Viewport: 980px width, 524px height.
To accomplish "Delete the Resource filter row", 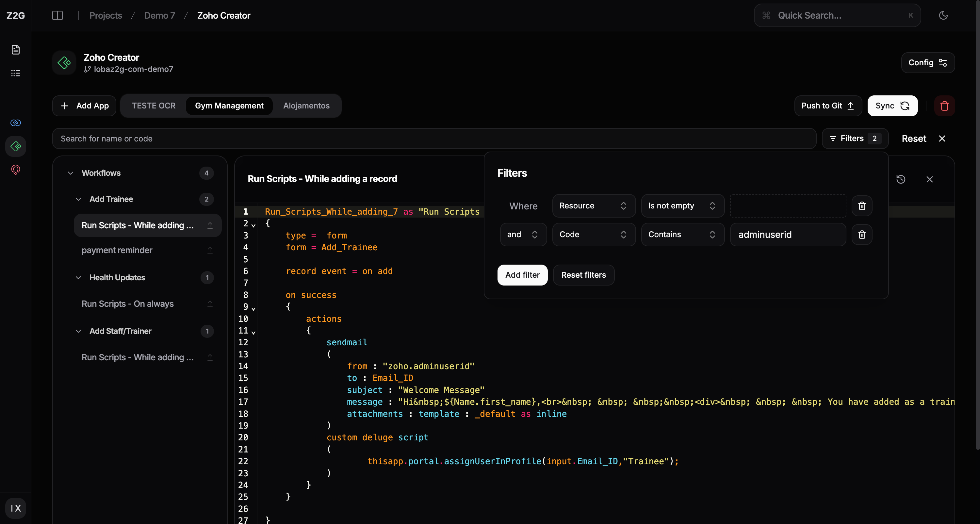I will 862,206.
